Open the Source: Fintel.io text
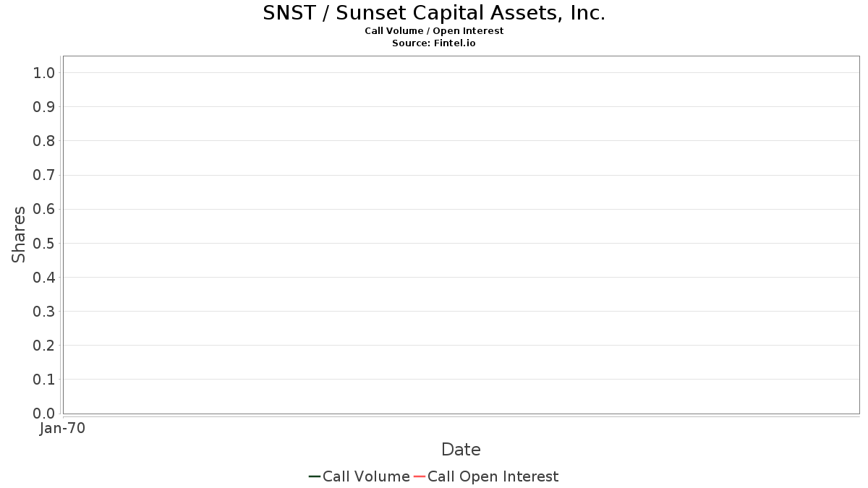Screen dimensions: 868x488 pos(434,43)
